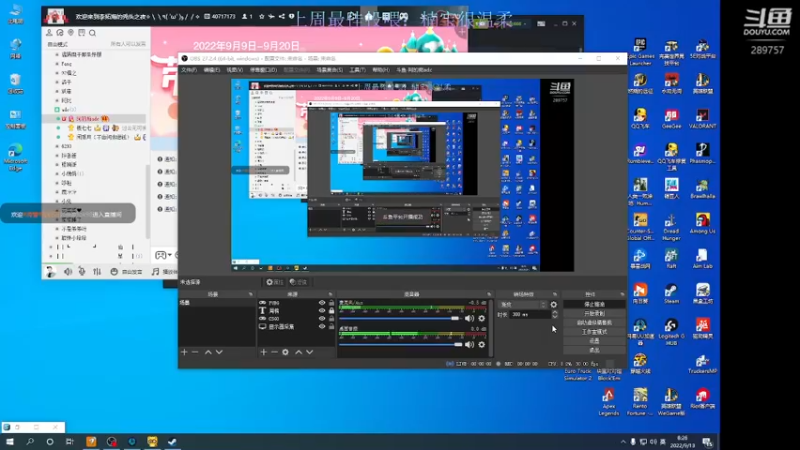Remove selected source with minus icon
Viewport: 800px width, 450px height.
274,352
